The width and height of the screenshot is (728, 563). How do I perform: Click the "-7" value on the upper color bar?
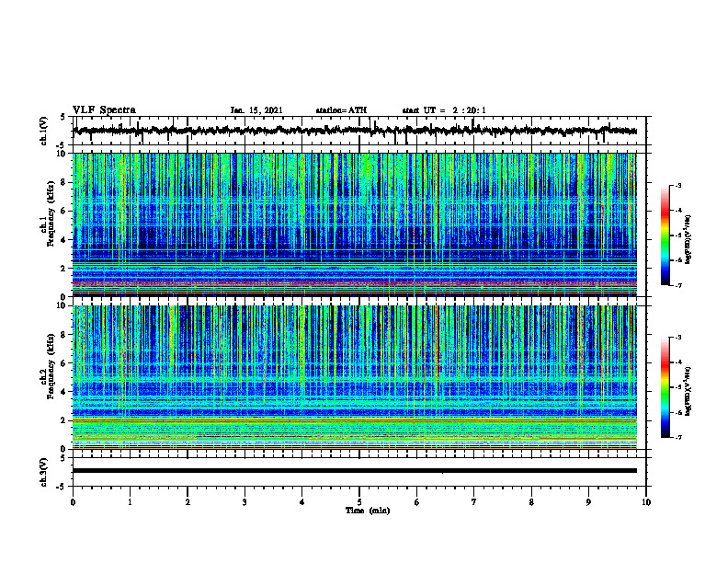point(678,285)
